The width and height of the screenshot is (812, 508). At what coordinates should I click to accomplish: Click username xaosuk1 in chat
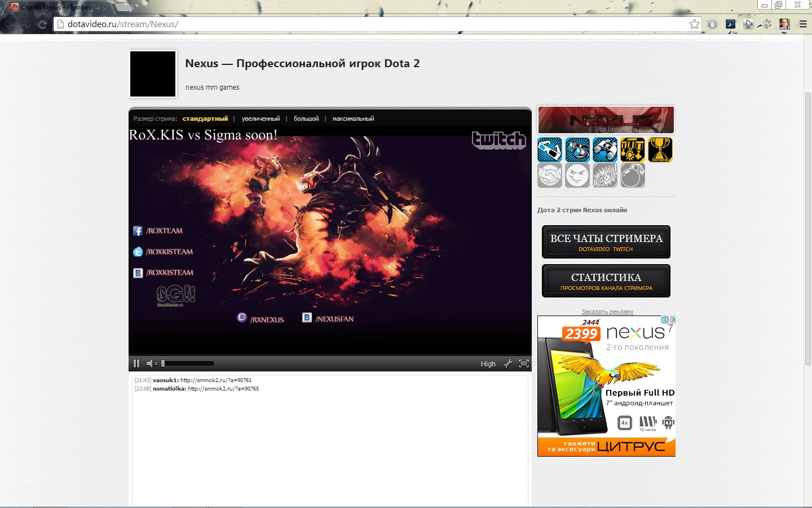coord(165,380)
